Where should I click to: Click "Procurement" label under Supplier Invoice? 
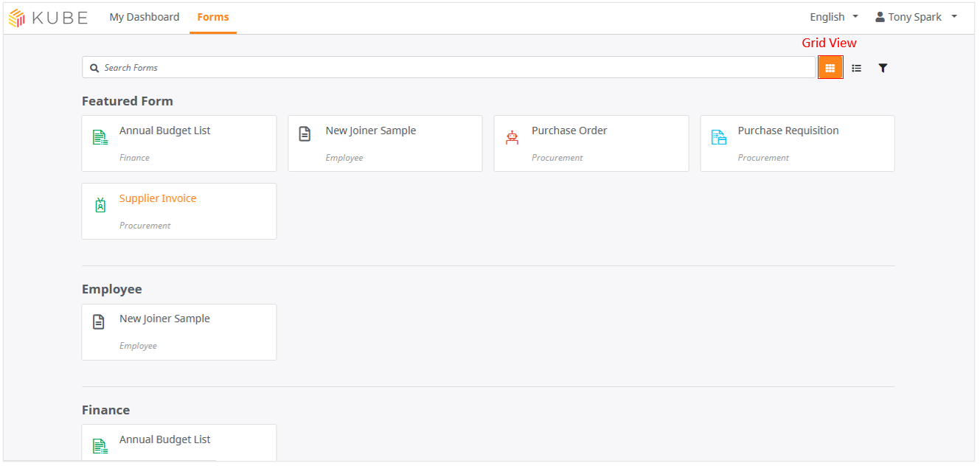145,226
